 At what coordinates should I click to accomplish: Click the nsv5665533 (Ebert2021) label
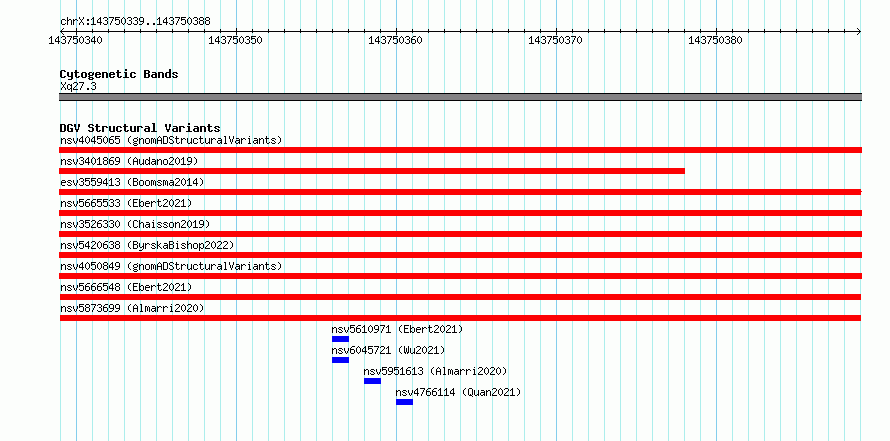point(126,203)
